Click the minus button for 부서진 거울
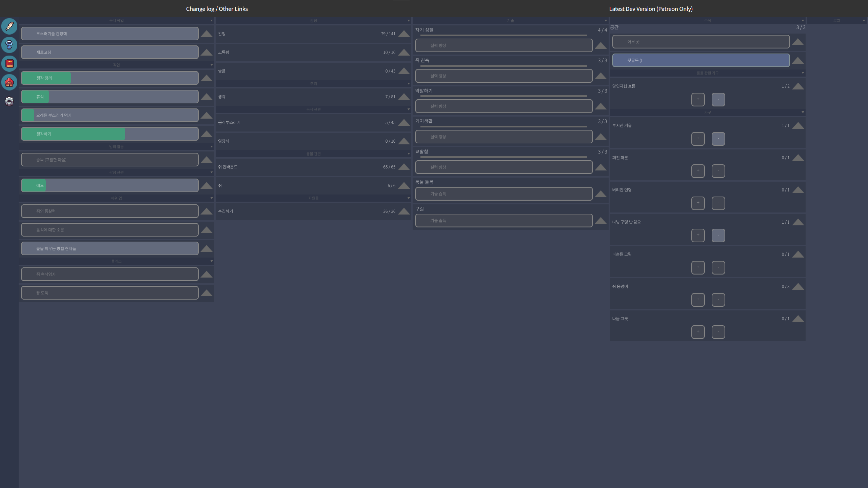Screen dimensions: 868x488 pyautogui.click(x=718, y=139)
